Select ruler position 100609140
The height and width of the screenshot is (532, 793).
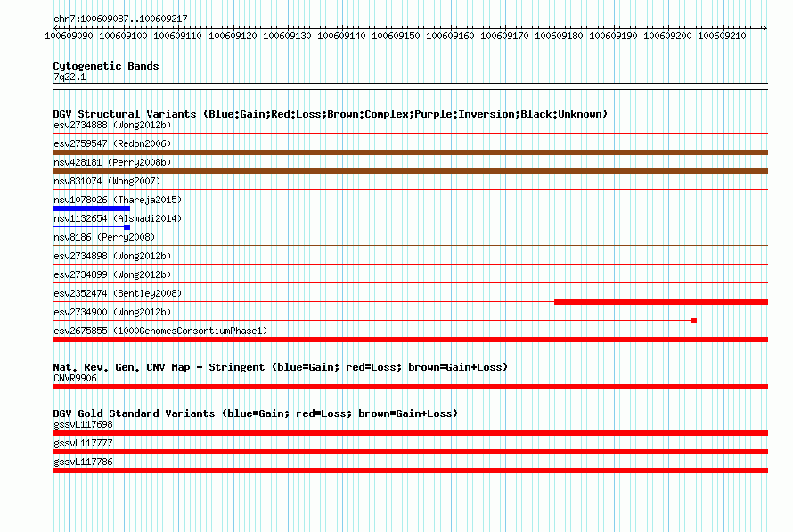pyautogui.click(x=341, y=36)
